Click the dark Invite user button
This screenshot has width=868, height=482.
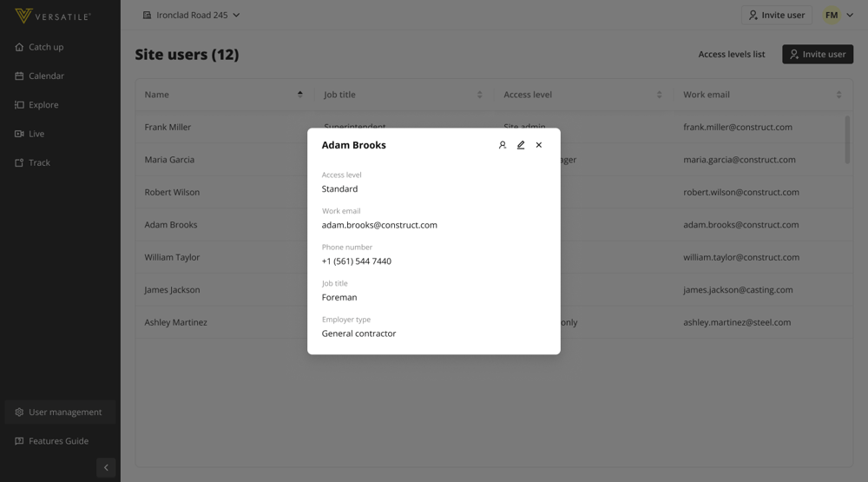817,54
